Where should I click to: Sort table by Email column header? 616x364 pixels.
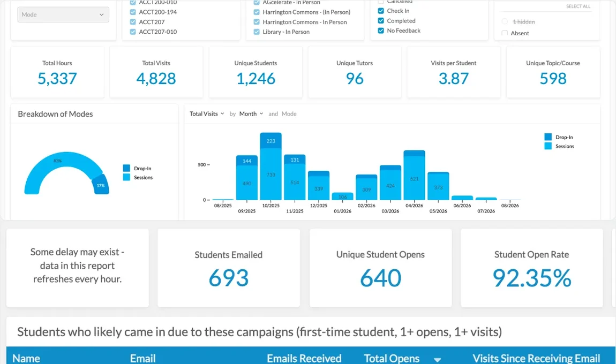click(143, 358)
